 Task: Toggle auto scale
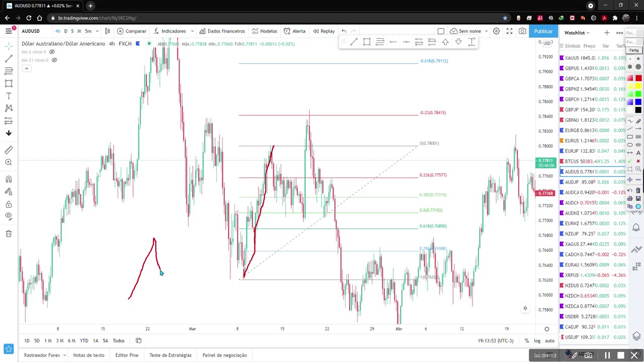click(549, 341)
